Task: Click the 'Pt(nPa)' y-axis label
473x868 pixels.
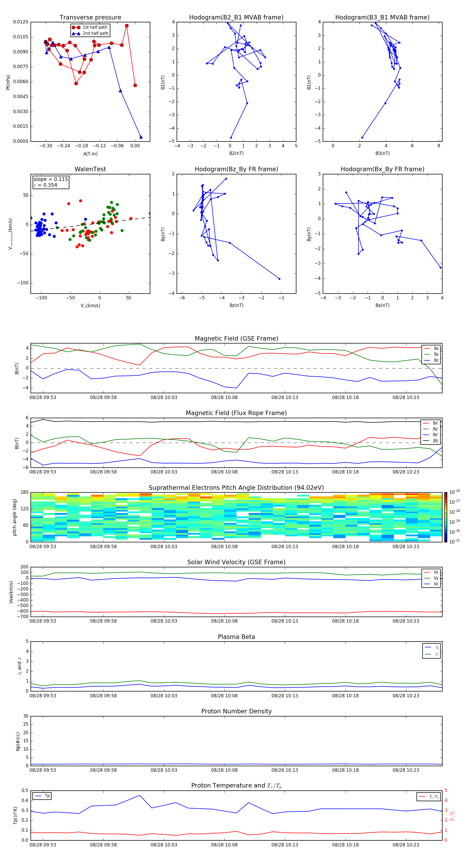Action: [8, 82]
